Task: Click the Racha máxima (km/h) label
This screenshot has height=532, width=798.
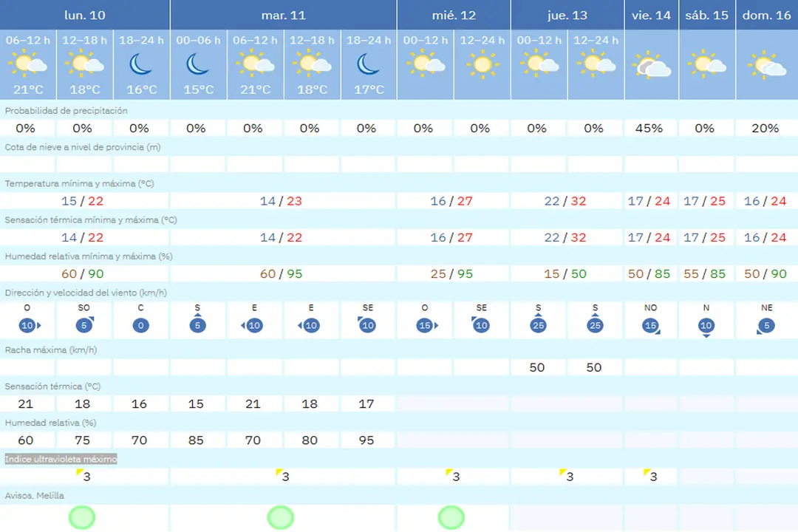Action: [x=51, y=349]
